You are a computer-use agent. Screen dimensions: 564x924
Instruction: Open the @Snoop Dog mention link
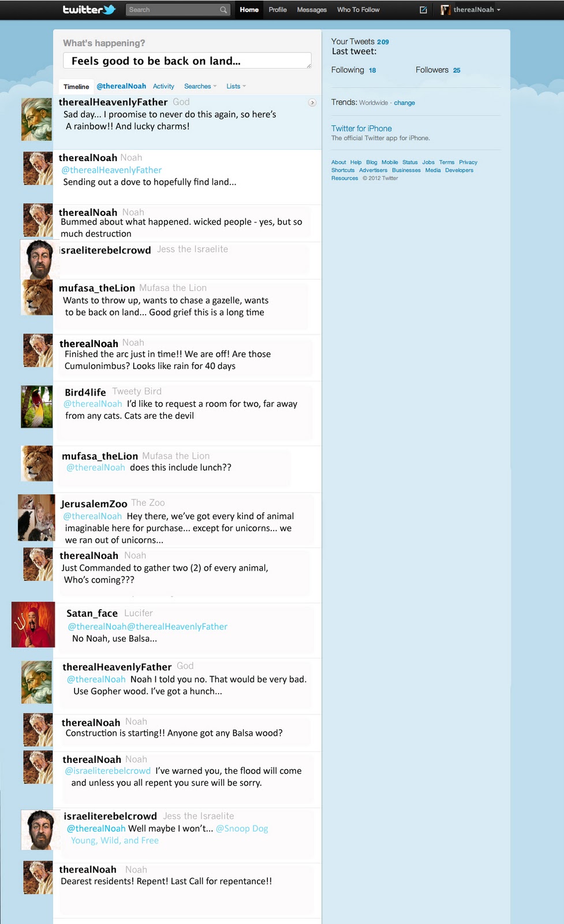click(x=242, y=829)
